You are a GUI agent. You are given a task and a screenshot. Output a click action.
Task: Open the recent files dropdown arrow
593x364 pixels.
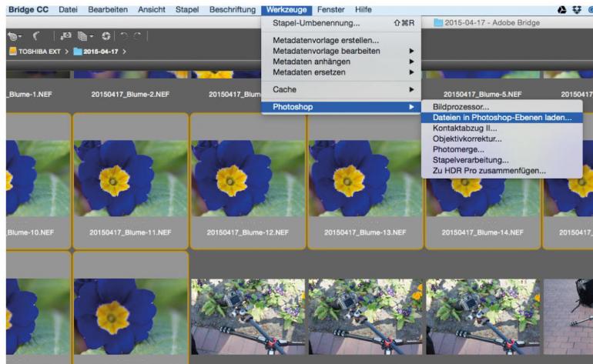pyautogui.click(x=20, y=37)
